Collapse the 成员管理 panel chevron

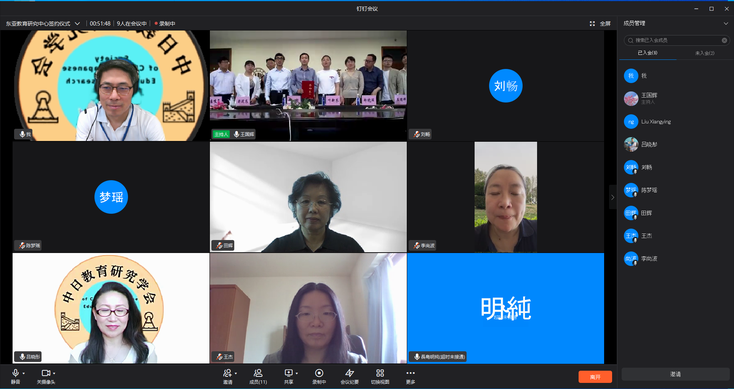tap(726, 23)
